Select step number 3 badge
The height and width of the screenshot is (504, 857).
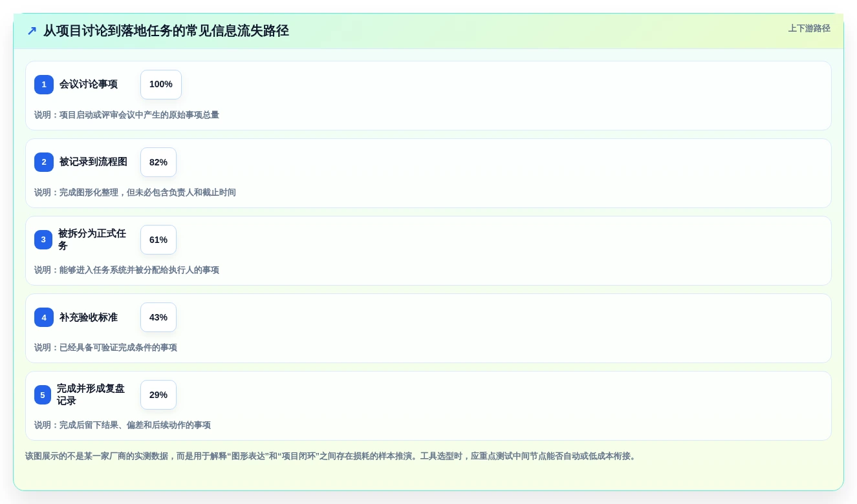43,240
